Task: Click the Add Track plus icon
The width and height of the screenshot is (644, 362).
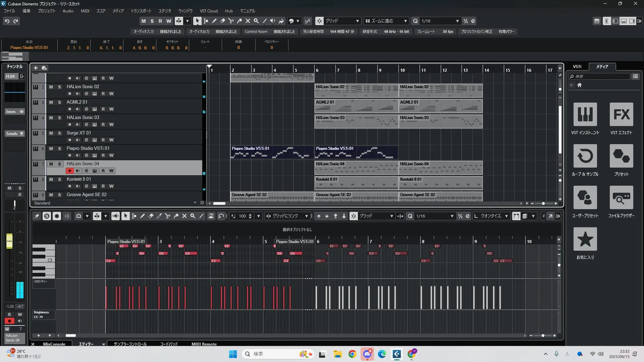Action: click(x=36, y=68)
